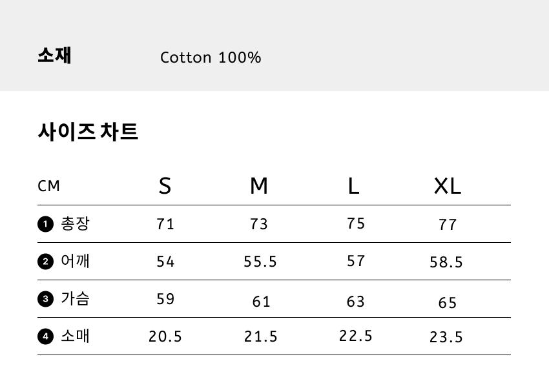Click the 어깨 value 55.5 for size M
Viewport: 549px width, 392px height.
point(260,262)
